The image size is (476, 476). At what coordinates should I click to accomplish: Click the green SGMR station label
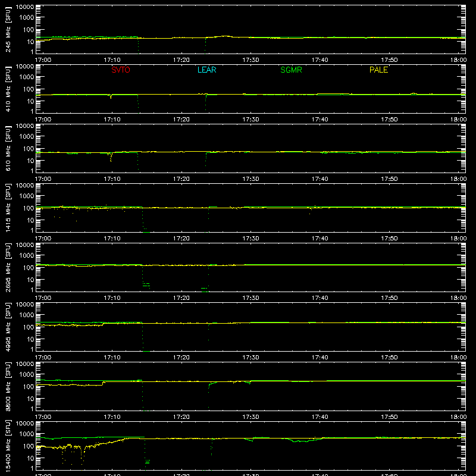pyautogui.click(x=291, y=70)
